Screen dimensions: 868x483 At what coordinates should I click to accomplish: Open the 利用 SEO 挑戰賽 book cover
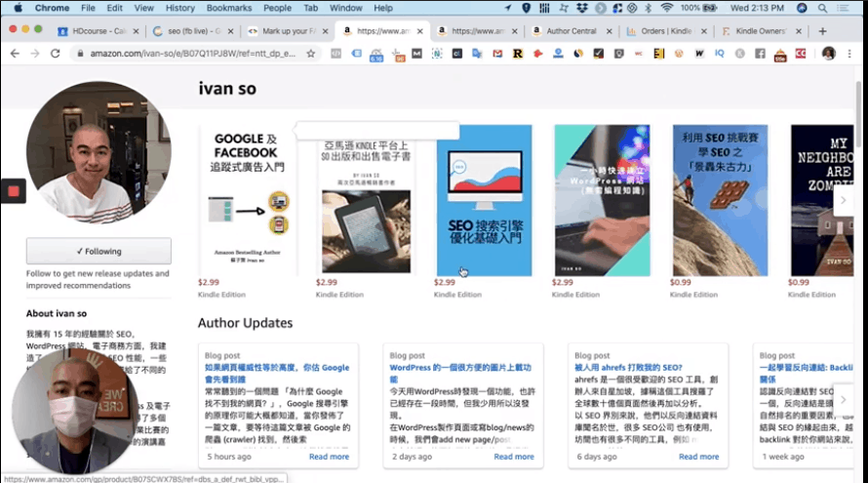coord(720,200)
